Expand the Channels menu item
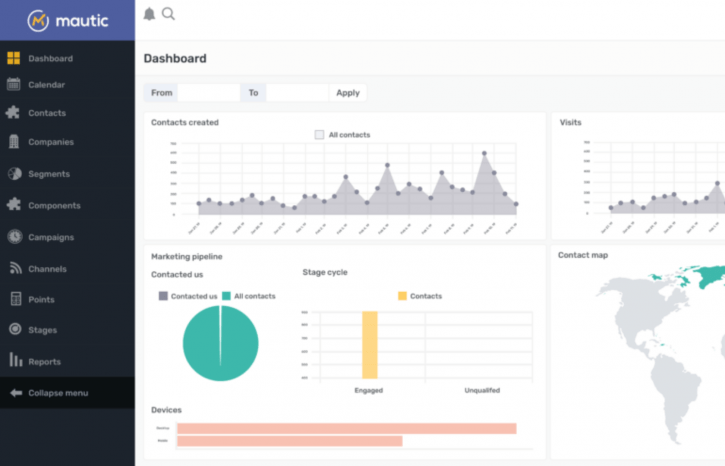725x466 pixels. 47,269
